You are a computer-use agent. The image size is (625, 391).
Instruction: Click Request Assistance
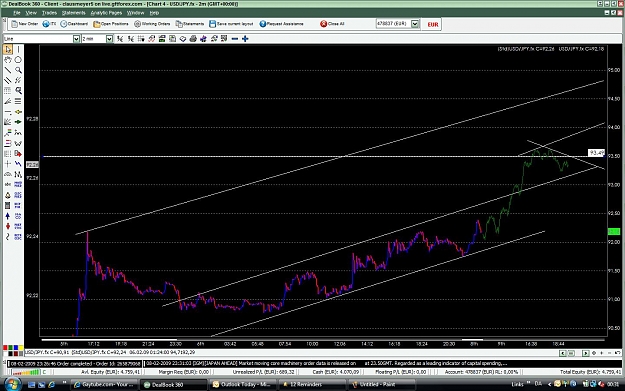point(281,24)
